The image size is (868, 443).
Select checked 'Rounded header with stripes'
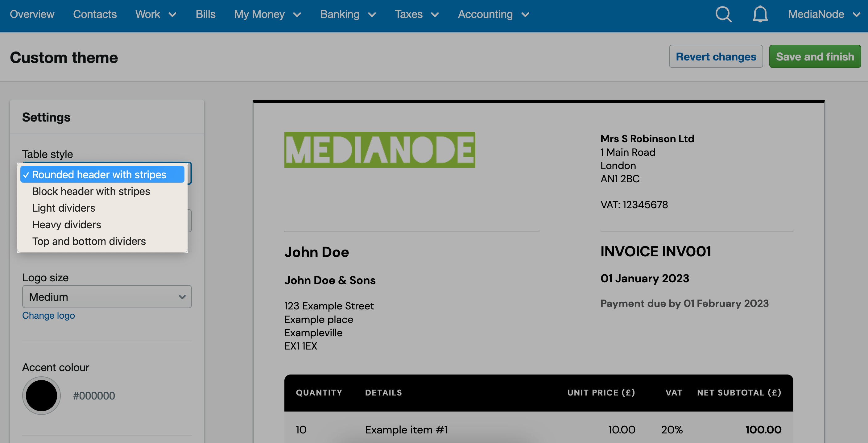(x=99, y=175)
